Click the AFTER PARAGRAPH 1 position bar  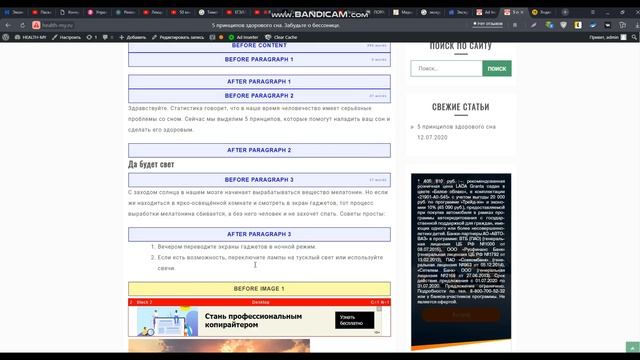tap(259, 82)
